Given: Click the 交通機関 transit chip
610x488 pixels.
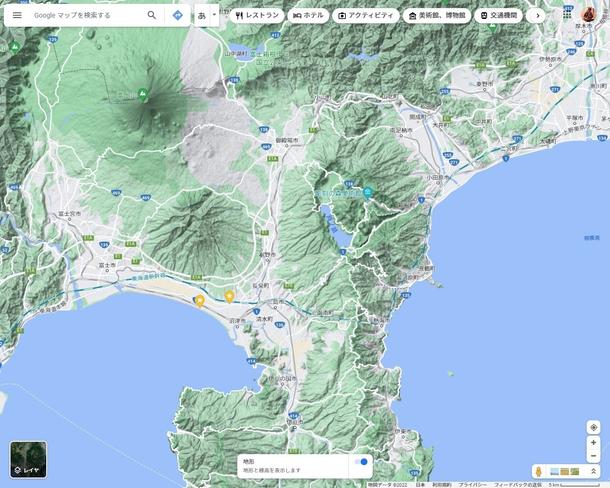Looking at the screenshot, I should [x=499, y=16].
